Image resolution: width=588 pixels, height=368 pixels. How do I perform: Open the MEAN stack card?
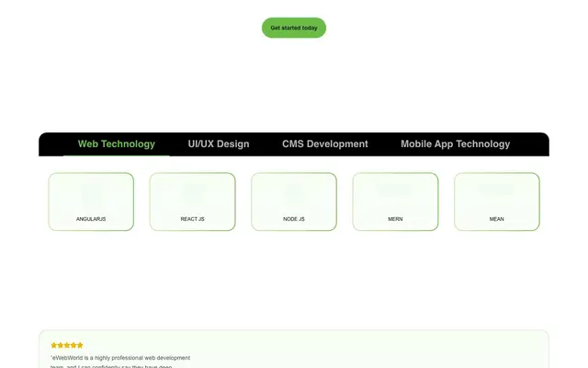click(497, 201)
